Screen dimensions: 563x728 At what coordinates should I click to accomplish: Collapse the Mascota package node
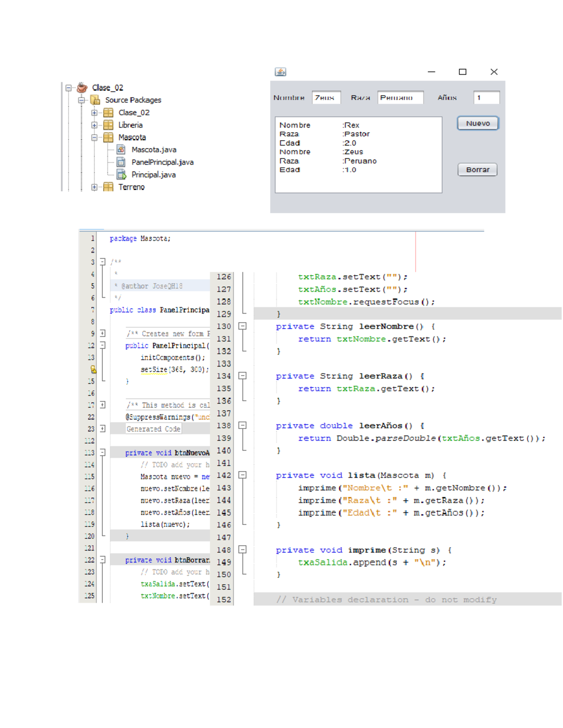(x=94, y=137)
